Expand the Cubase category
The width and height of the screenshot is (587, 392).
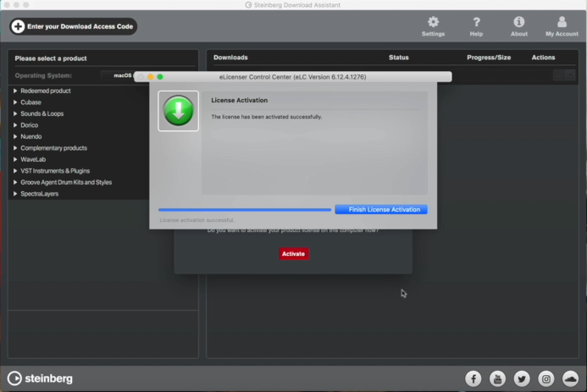pos(15,102)
